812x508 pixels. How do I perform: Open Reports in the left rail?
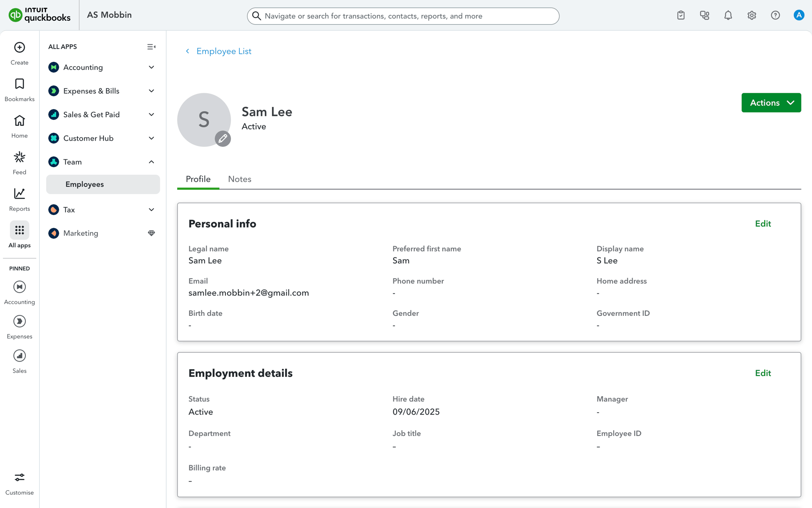point(19,200)
